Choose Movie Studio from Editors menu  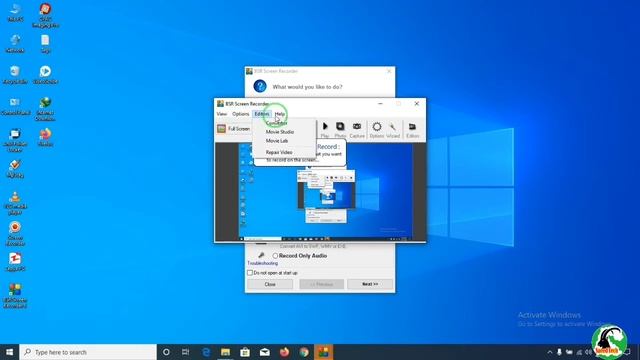[280, 132]
